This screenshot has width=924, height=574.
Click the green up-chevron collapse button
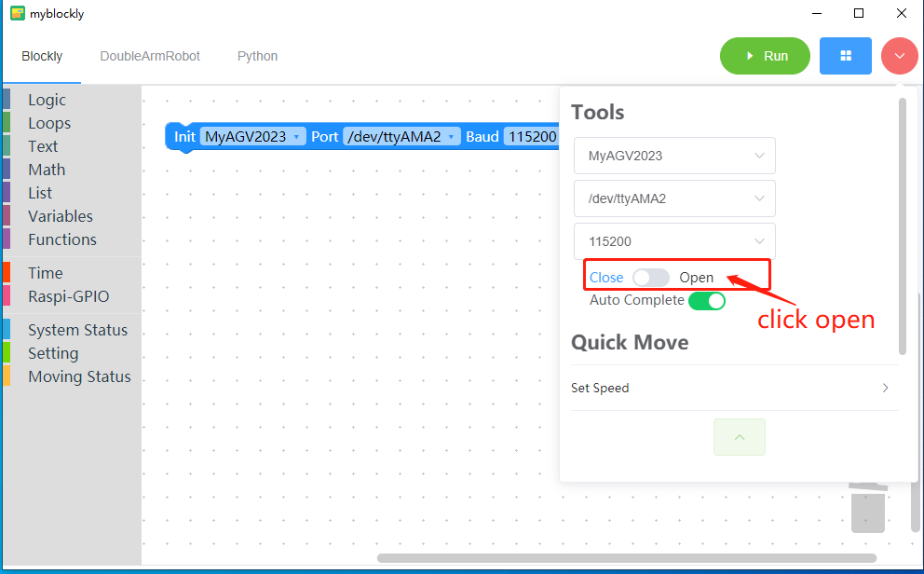point(740,437)
